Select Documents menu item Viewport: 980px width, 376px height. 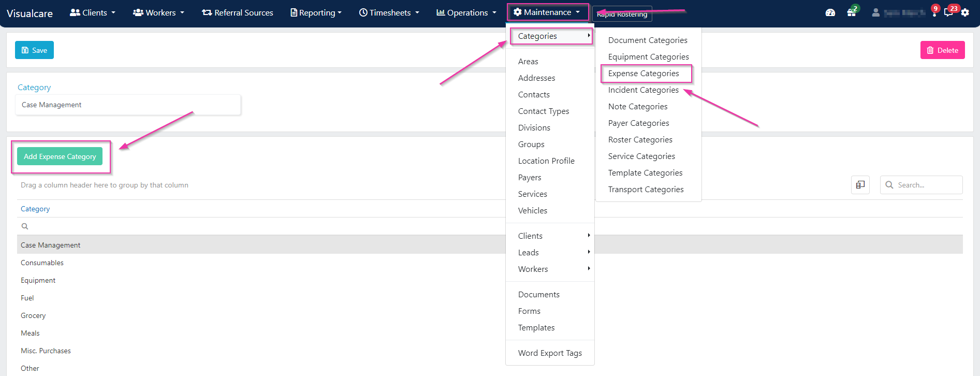[539, 294]
